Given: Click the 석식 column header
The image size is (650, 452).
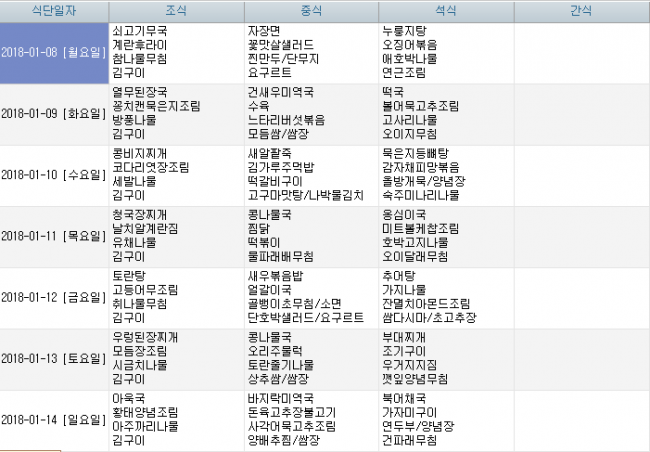Looking at the screenshot, I should click(445, 11).
